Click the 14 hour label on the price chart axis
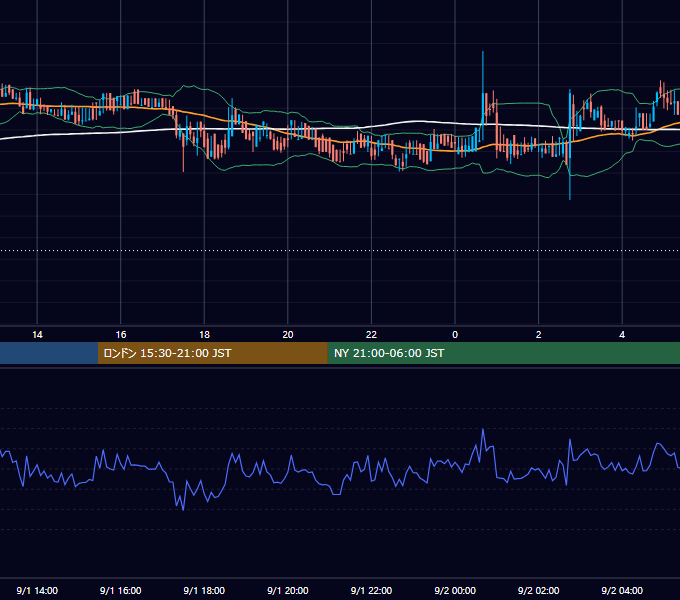Image resolution: width=680 pixels, height=600 pixels. pyautogui.click(x=37, y=335)
